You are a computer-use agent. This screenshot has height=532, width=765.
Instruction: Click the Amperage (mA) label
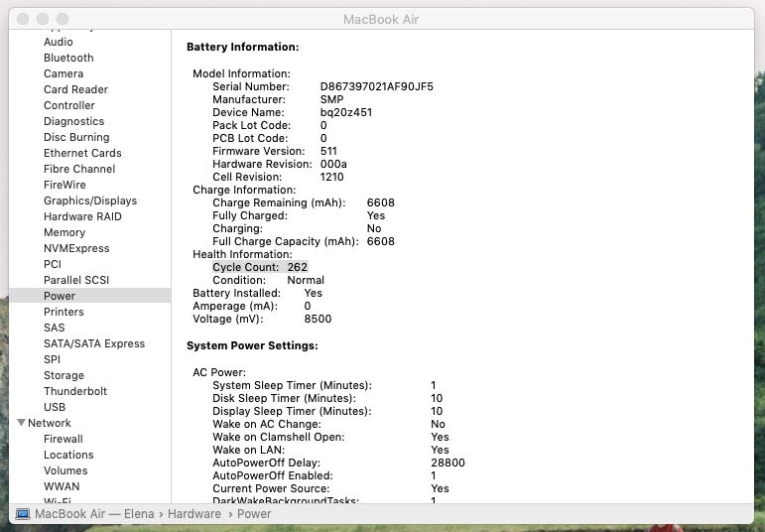235,306
